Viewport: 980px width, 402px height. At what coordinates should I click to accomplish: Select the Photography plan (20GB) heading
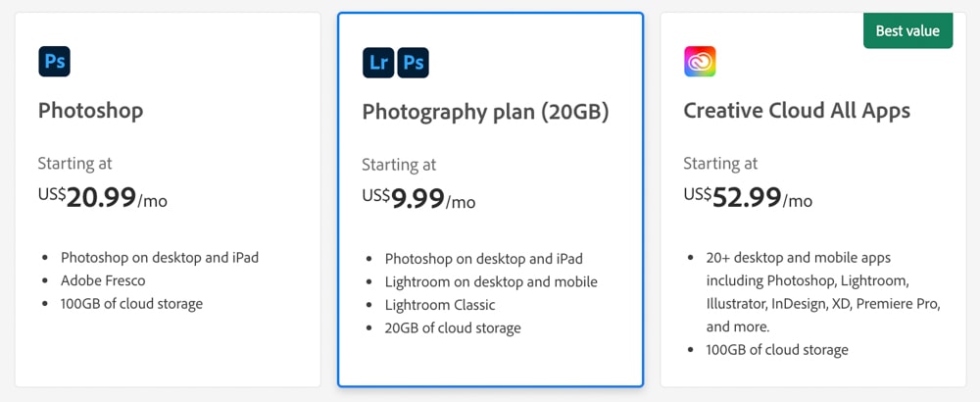(485, 112)
